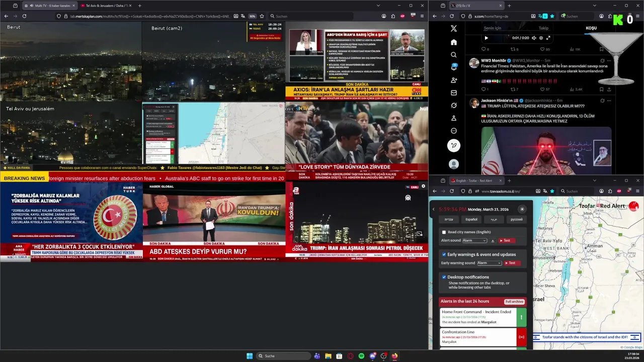Screen dimensions: 644x362
Task: Open Grok icon in X sidebar
Action: tap(454, 106)
